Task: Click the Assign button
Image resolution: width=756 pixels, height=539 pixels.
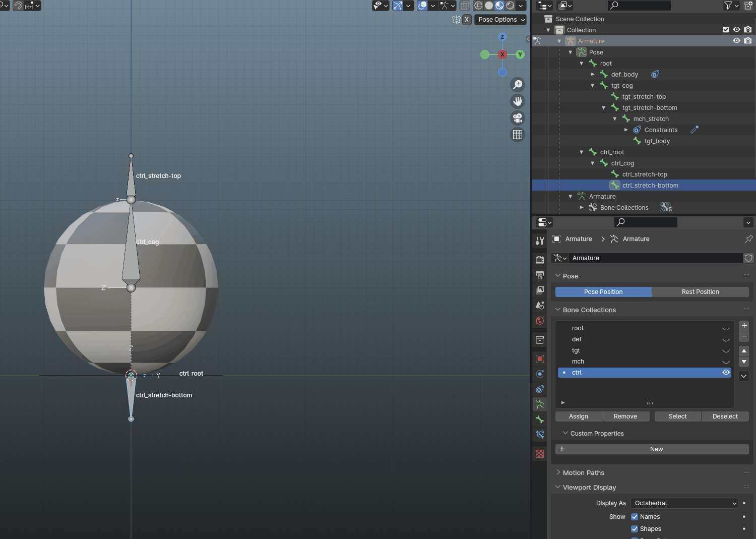Action: click(578, 416)
